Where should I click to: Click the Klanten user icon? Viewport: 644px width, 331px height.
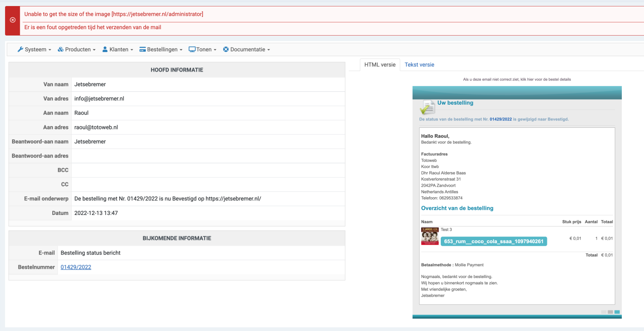tap(105, 49)
